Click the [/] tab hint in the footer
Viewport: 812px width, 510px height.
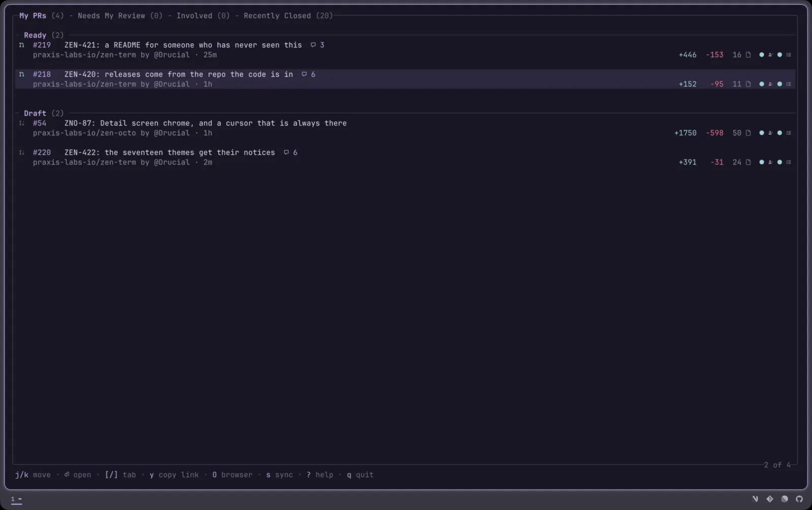pos(121,475)
